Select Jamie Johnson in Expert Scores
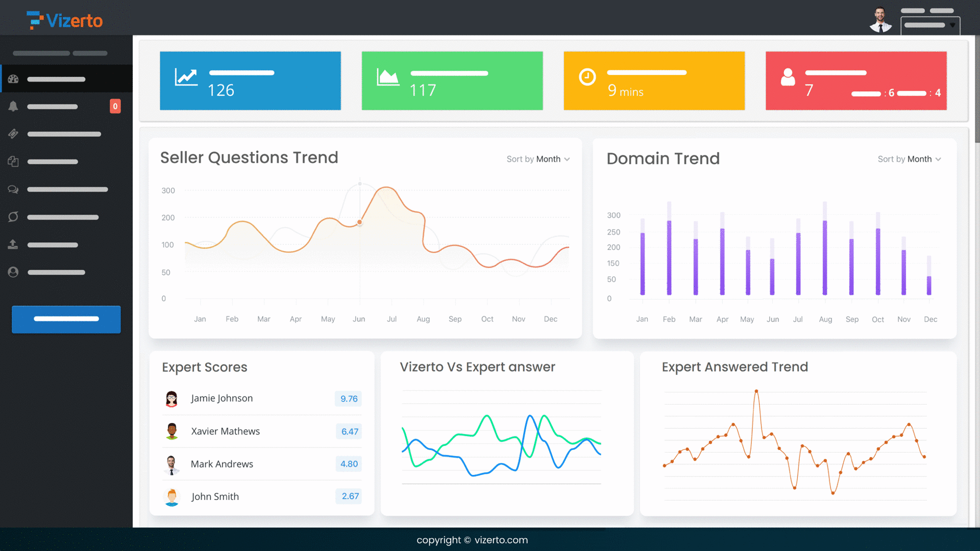 [x=222, y=398]
